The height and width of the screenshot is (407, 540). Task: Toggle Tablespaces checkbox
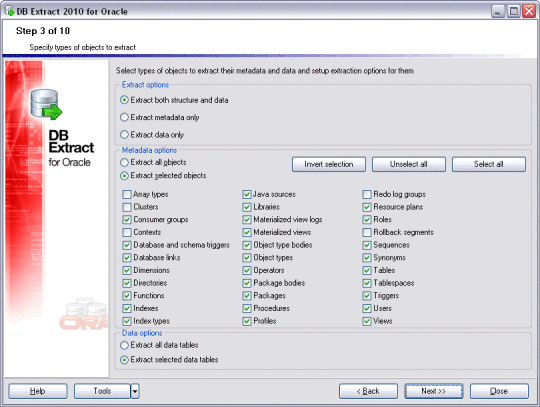coord(367,283)
